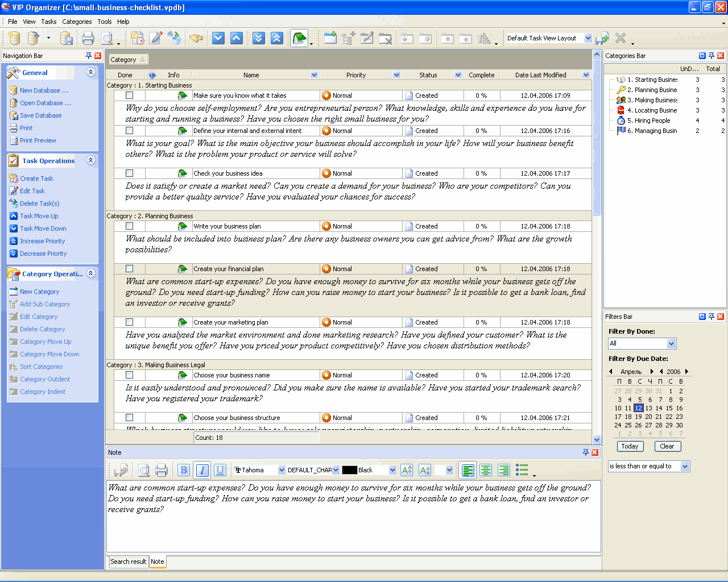Click the Task Move Up icon in the Navigation Bar
728x582 pixels.
point(14,216)
